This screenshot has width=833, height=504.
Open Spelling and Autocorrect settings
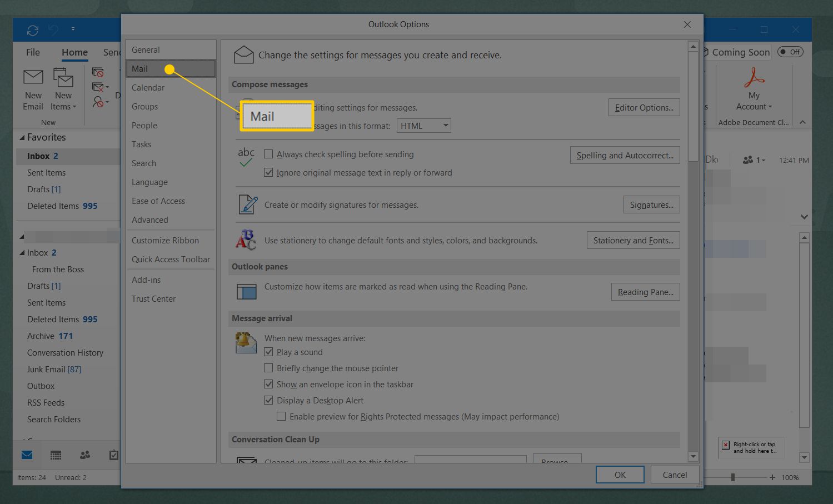[625, 155]
